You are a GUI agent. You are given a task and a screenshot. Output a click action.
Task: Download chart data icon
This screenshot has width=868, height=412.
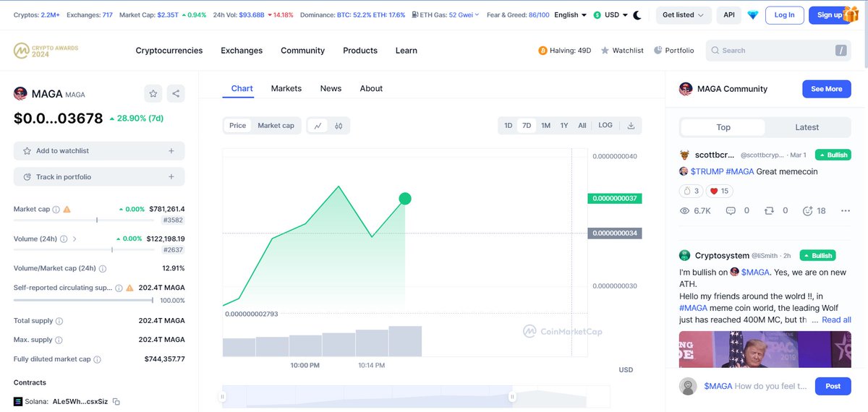(631, 126)
